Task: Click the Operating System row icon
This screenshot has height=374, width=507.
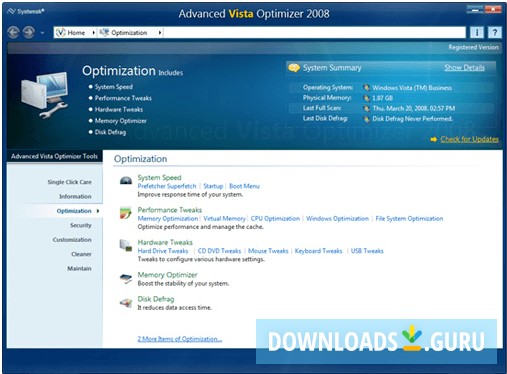Action: [x=366, y=88]
